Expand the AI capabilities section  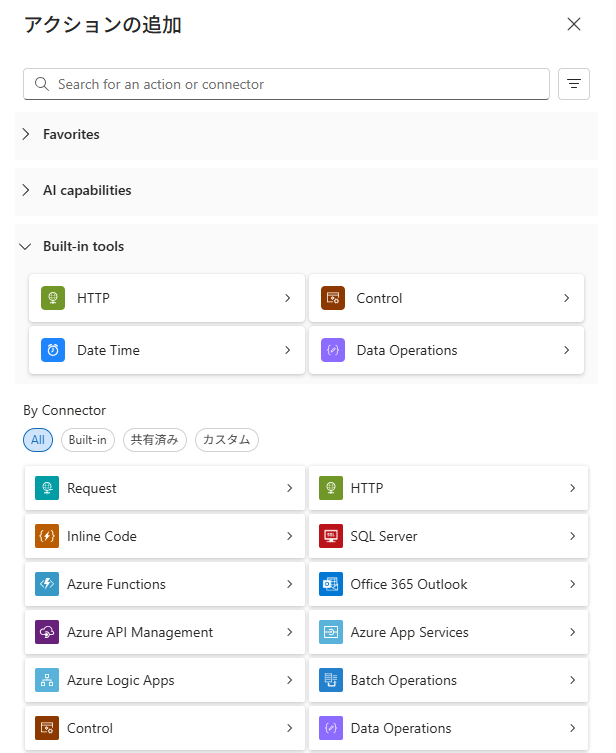(26, 190)
